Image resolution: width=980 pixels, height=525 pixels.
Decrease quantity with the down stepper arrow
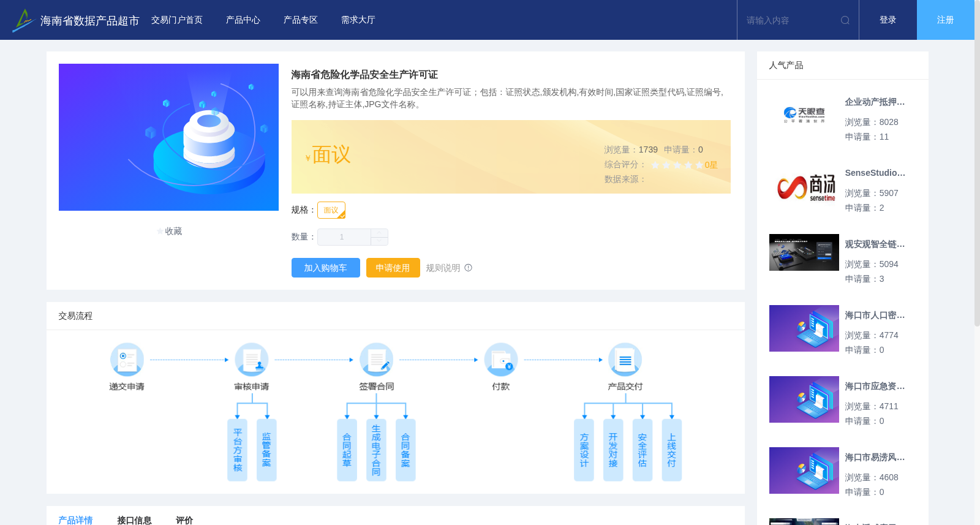tap(379, 241)
